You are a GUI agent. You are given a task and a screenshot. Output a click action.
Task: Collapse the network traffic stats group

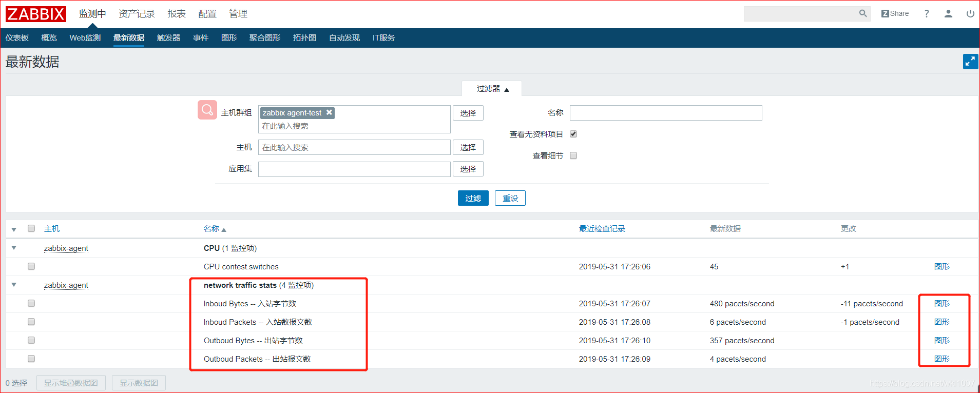[x=14, y=285]
